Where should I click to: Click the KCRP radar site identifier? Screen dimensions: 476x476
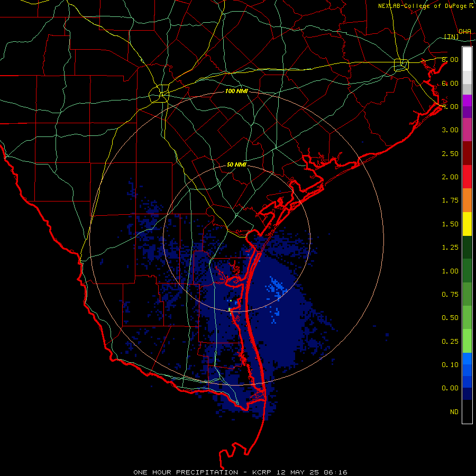point(262,472)
